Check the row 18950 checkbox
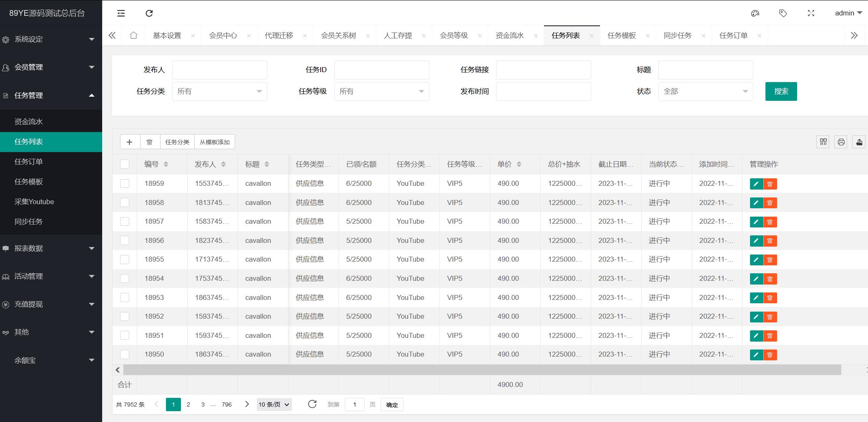Screen dimensions: 868x422 (125, 355)
